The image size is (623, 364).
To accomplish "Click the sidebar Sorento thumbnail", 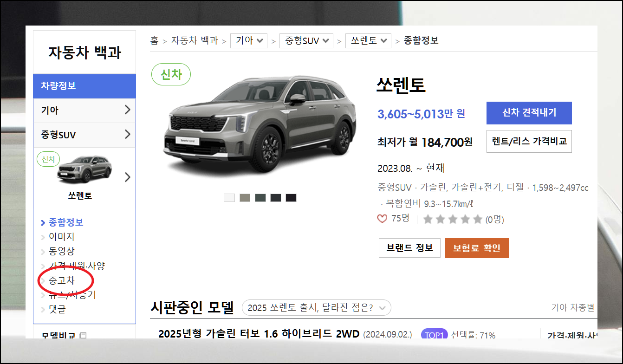I will (x=84, y=169).
